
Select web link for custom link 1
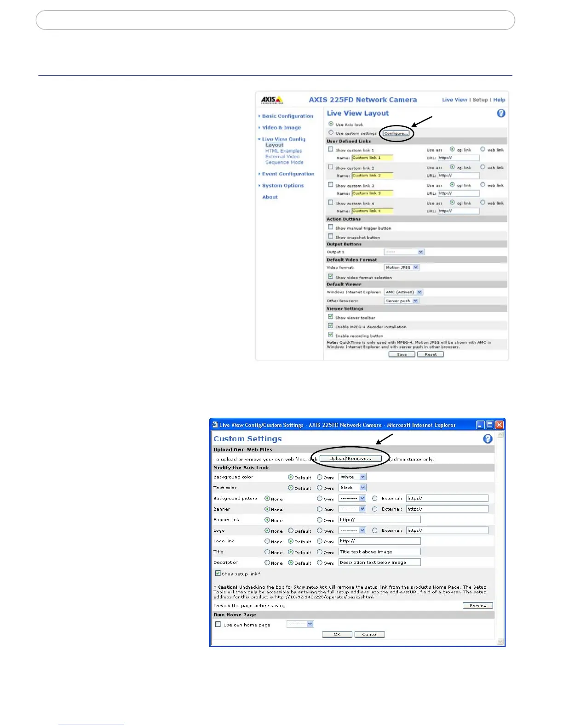(483, 149)
